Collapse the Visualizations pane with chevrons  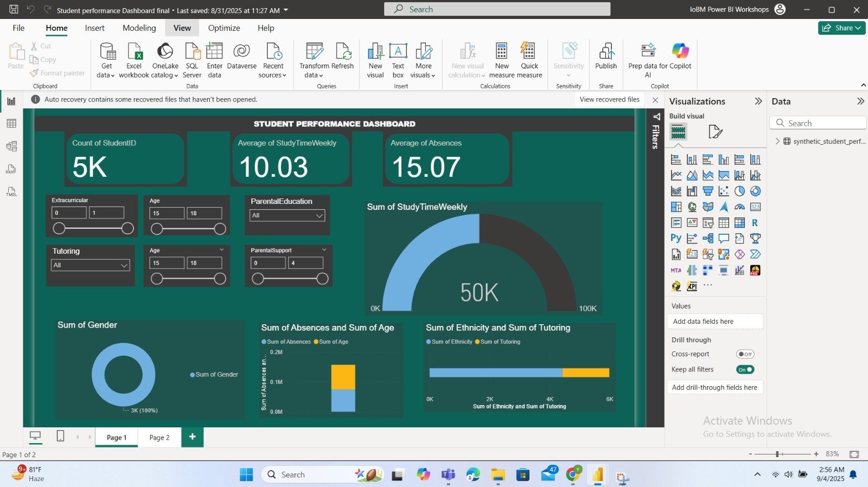click(x=758, y=101)
